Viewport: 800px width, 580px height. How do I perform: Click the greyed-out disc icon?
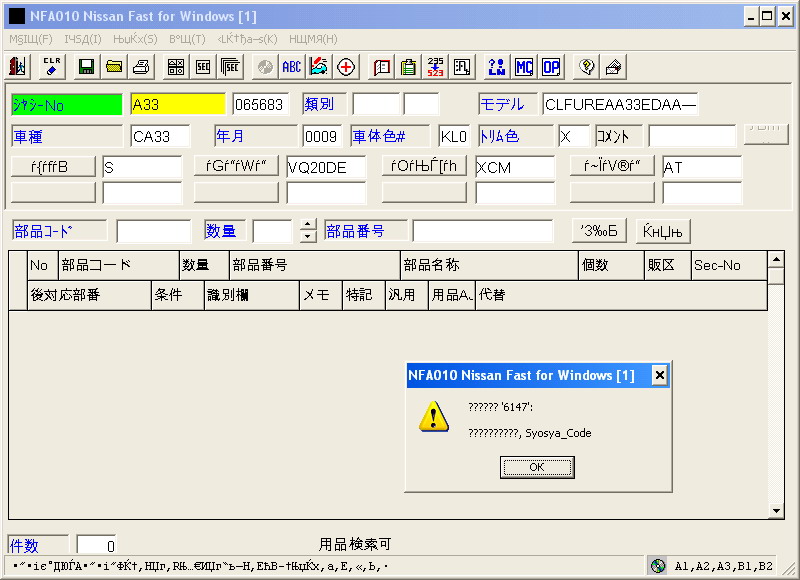point(265,67)
